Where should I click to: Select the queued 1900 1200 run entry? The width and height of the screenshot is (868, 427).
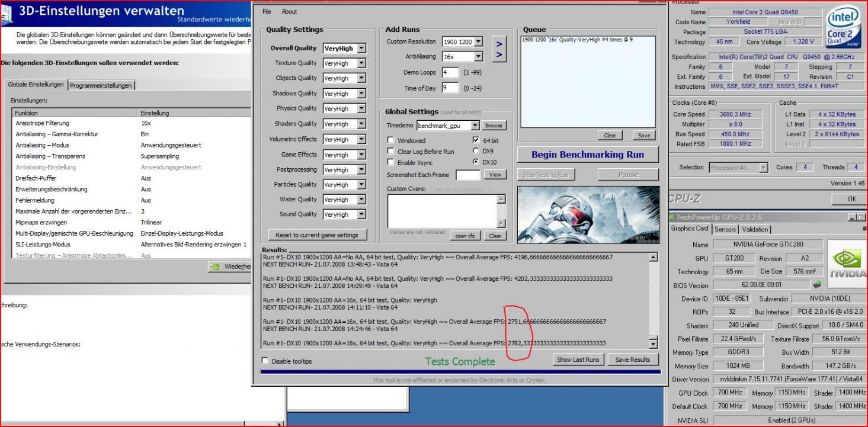577,40
